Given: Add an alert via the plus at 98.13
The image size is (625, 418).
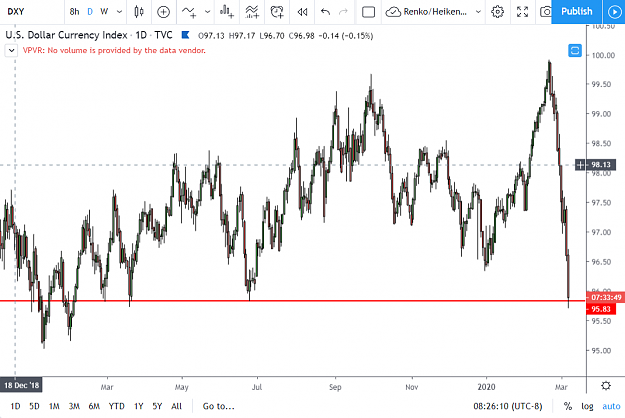Looking at the screenshot, I should coord(580,165).
